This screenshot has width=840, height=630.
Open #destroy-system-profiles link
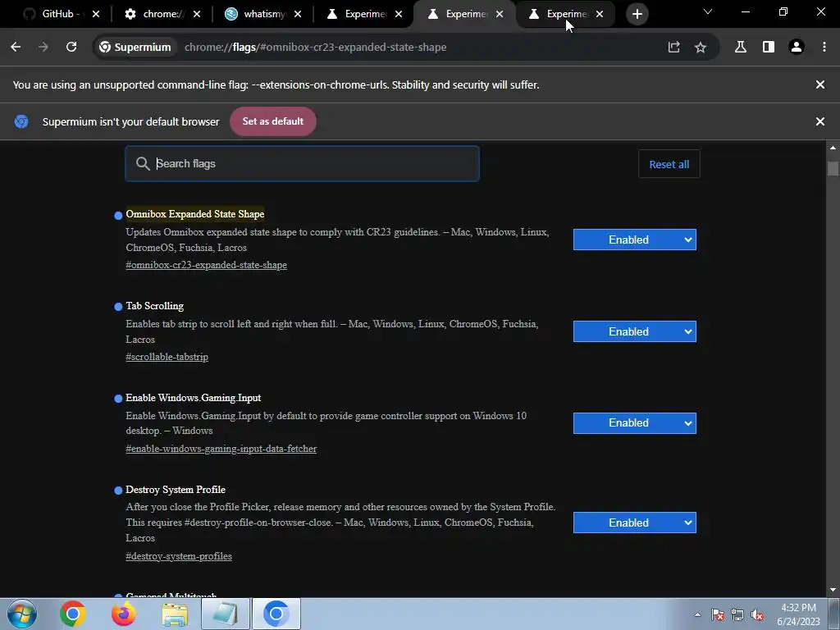click(x=178, y=557)
